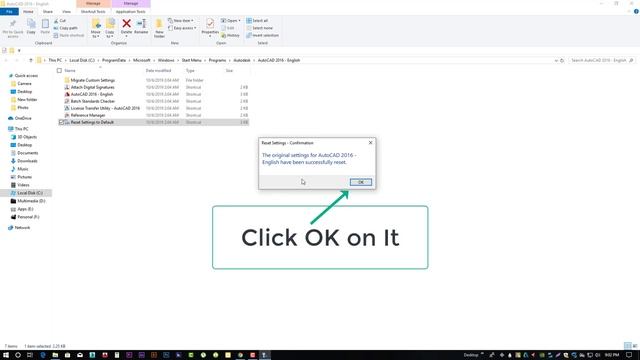Image resolution: width=640 pixels, height=360 pixels.
Task: Select the Batch Standards Checker shortcut
Action: pos(93,101)
